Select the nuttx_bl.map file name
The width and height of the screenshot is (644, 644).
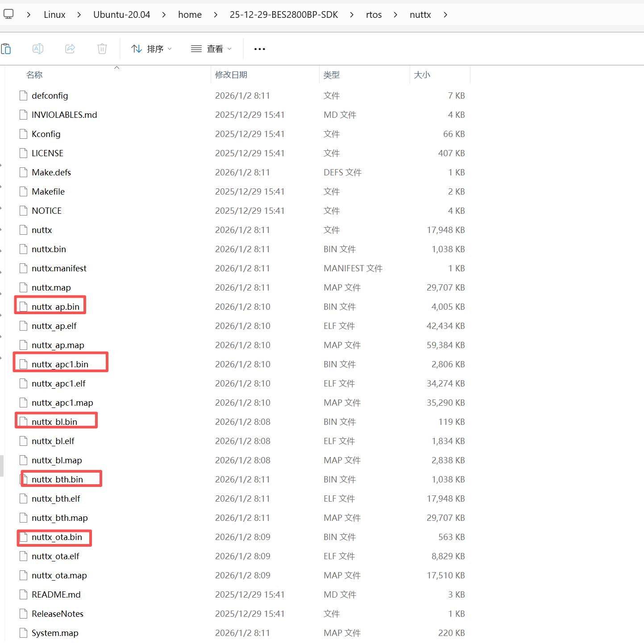click(57, 460)
